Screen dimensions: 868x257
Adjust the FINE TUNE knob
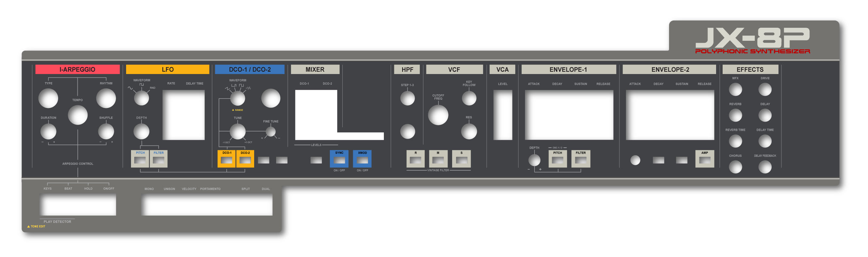(x=270, y=131)
